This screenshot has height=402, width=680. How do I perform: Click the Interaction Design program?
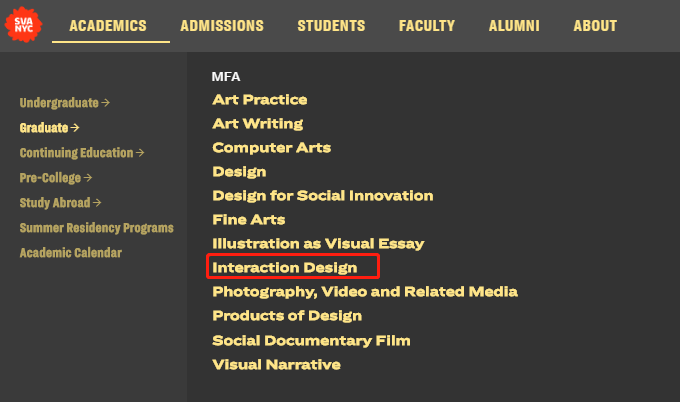point(284,268)
